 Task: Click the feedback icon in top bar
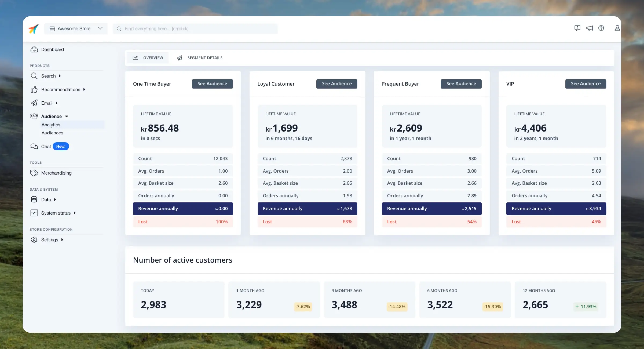(x=577, y=28)
